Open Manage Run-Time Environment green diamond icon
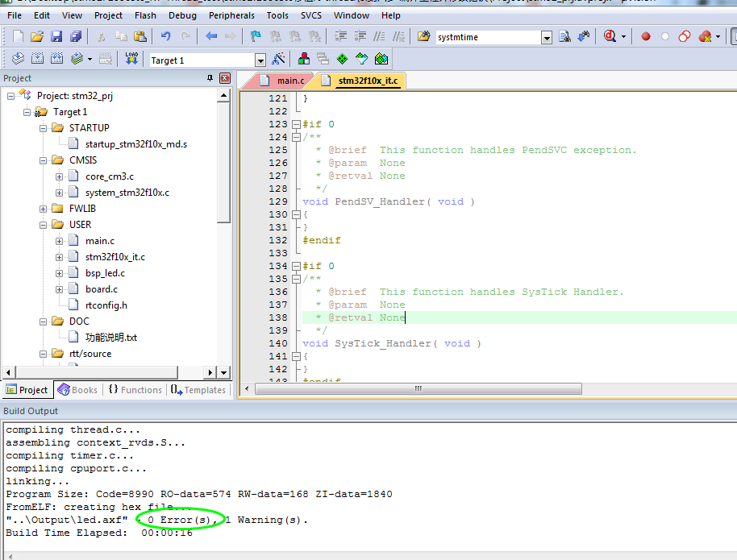Screen dimensions: 737x560 click(x=342, y=59)
